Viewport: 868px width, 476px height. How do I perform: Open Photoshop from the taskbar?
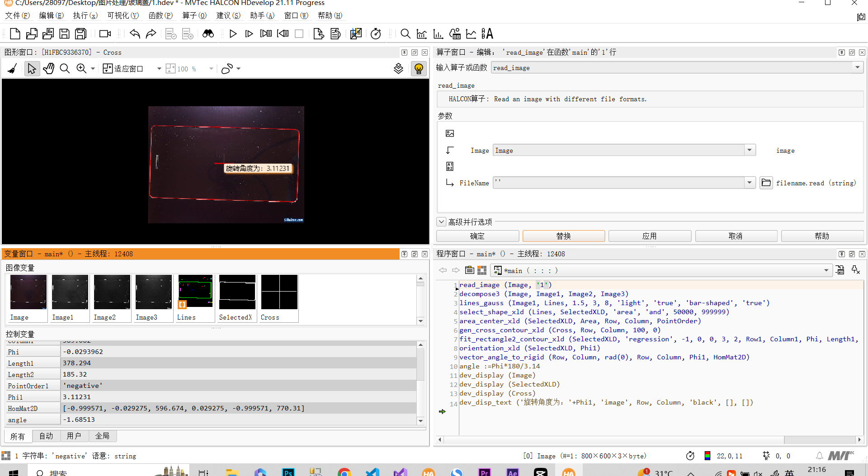(288, 472)
